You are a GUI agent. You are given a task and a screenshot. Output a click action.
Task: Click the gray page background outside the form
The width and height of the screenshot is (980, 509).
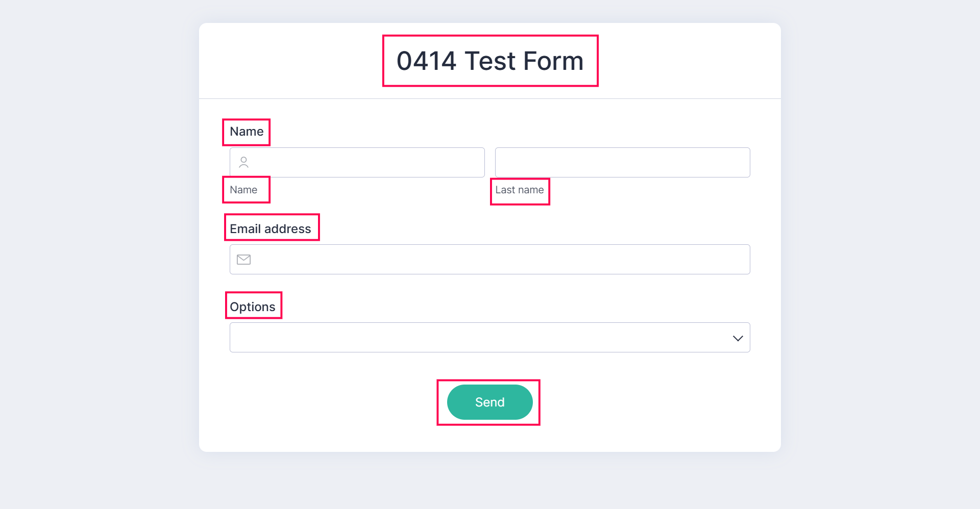pos(92,255)
